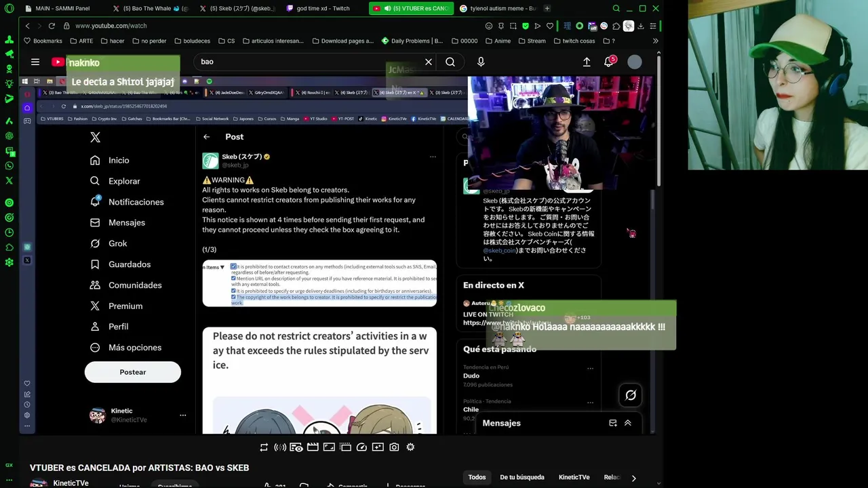
Task: Click the YouTube search magnifier button
Action: 450,62
